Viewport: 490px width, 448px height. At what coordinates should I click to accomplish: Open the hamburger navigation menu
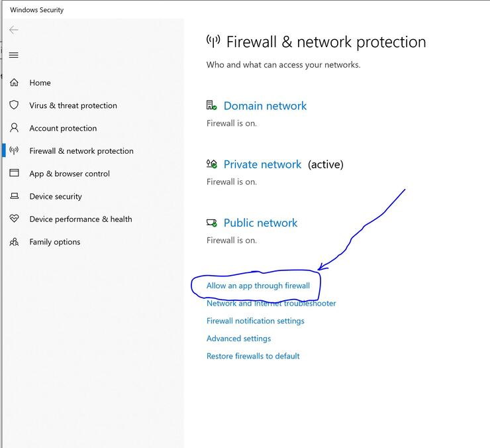[x=14, y=55]
